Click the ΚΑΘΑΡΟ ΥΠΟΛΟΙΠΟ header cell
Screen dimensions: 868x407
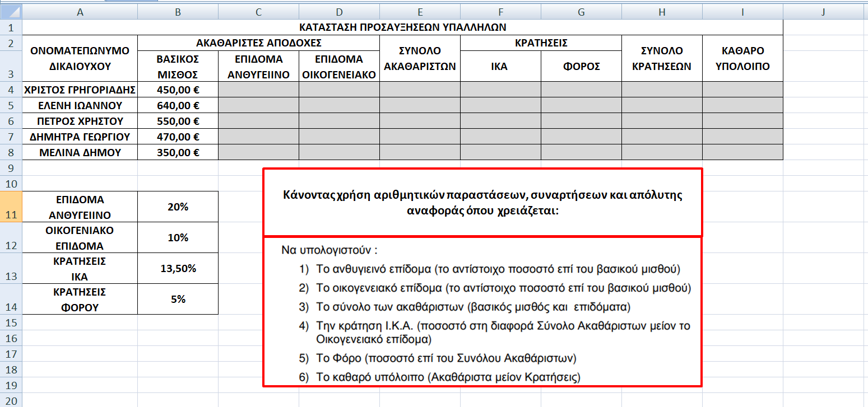point(742,58)
